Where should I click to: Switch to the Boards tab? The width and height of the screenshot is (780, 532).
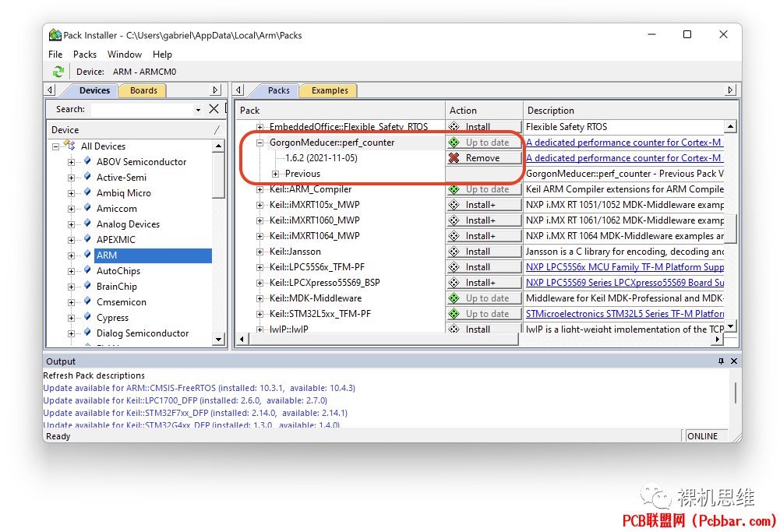(143, 90)
